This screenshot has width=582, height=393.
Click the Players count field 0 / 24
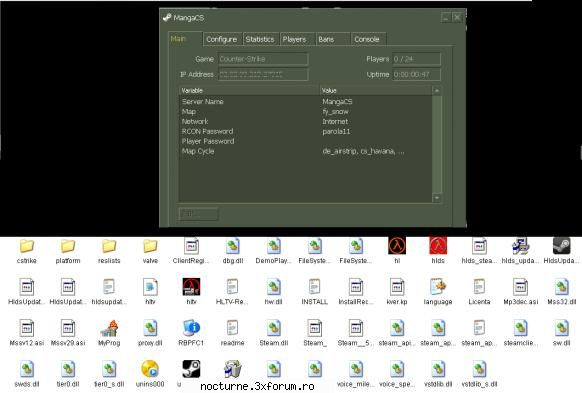416,59
